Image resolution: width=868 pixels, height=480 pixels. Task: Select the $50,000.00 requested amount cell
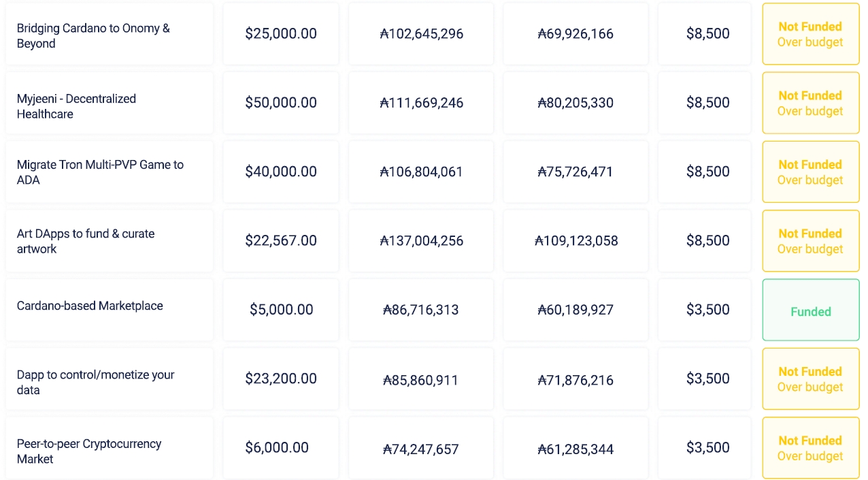pos(281,103)
